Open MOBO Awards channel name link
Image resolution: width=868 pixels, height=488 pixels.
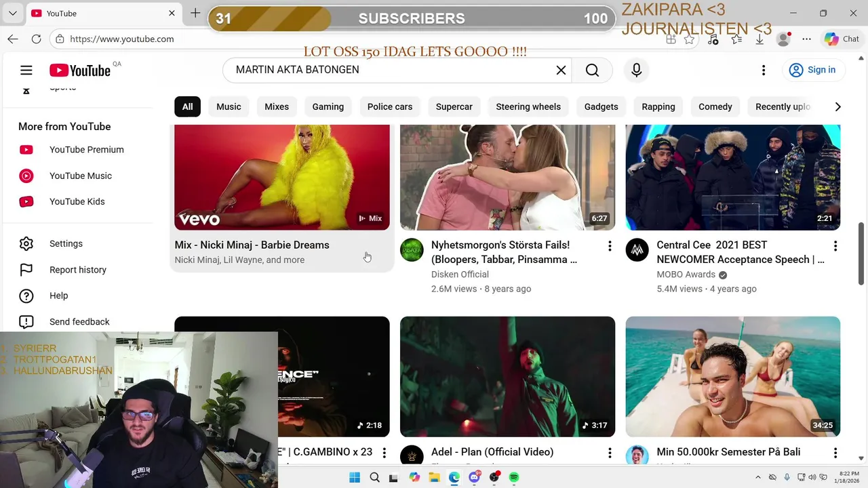click(686, 274)
